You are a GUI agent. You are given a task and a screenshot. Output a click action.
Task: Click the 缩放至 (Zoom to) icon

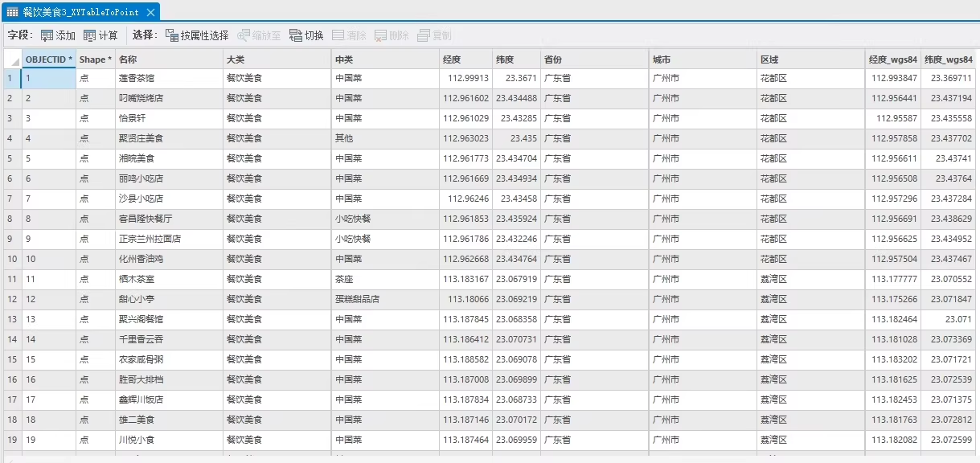(x=244, y=35)
